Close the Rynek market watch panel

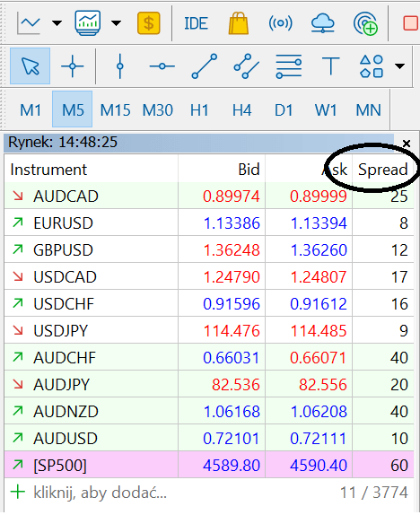click(407, 144)
